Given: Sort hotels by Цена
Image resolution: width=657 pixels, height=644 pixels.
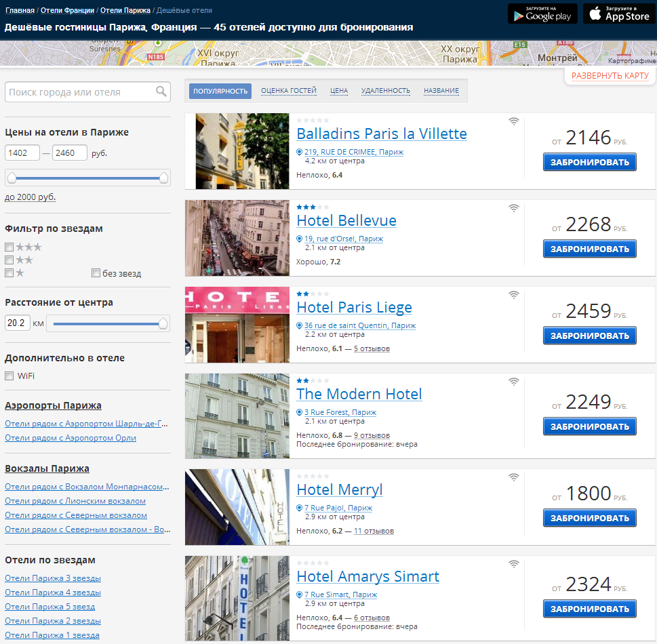Looking at the screenshot, I should [339, 91].
